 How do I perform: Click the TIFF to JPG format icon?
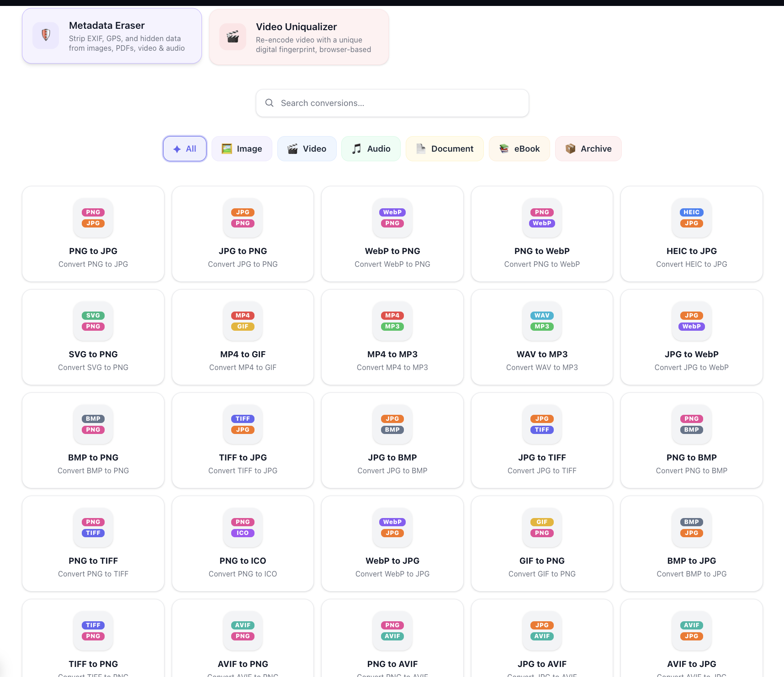(243, 424)
